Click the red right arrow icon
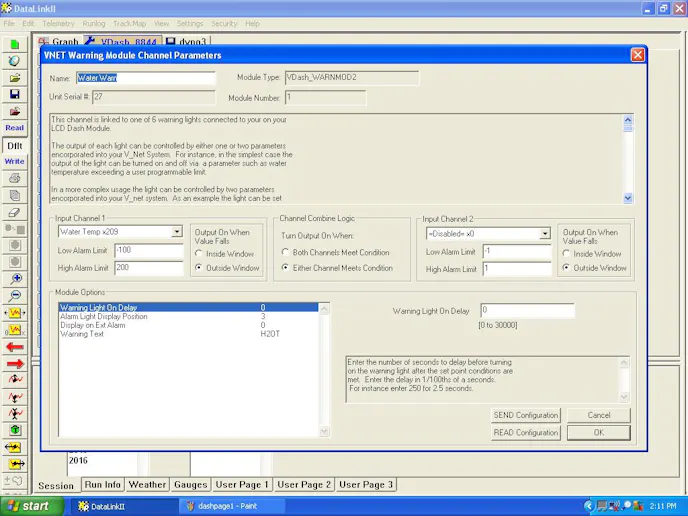 15,363
